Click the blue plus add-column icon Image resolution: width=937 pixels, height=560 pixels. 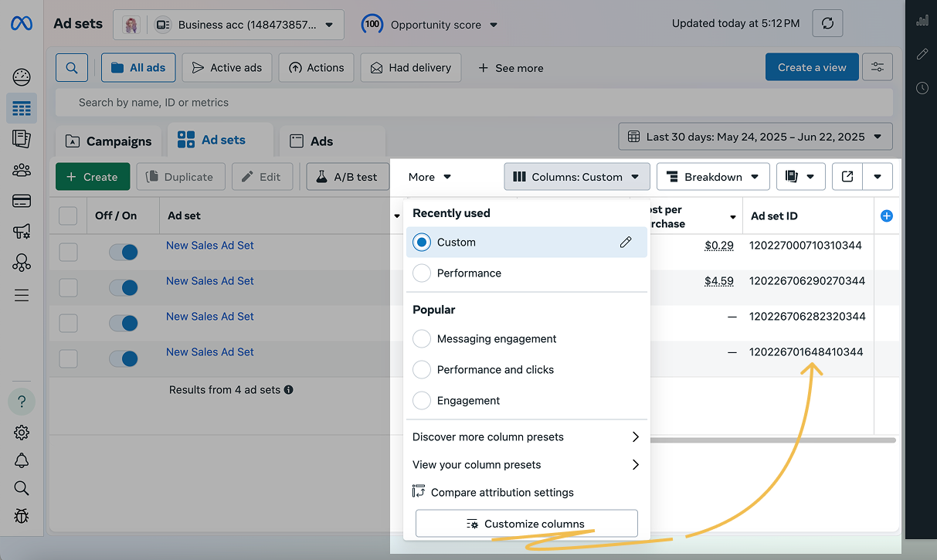pos(886,216)
